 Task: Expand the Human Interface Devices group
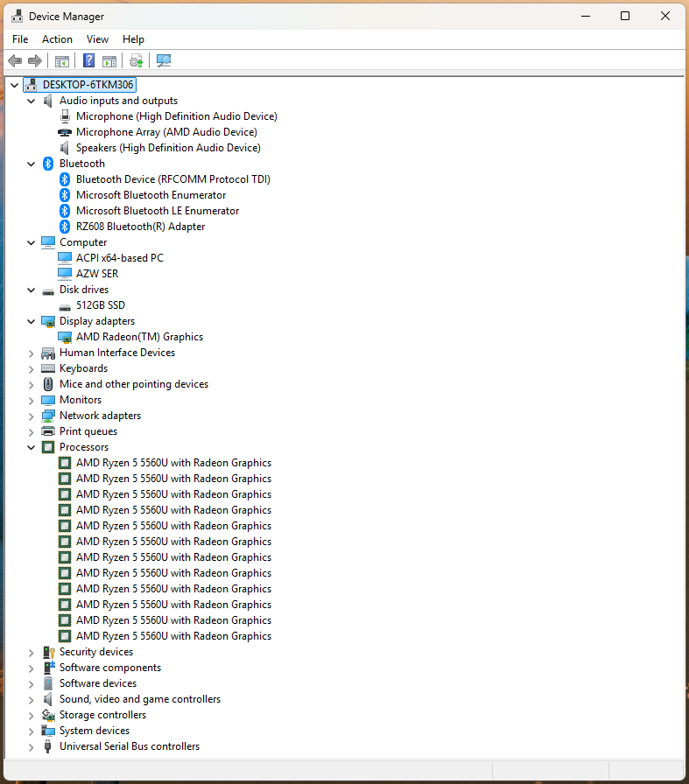pyautogui.click(x=31, y=353)
